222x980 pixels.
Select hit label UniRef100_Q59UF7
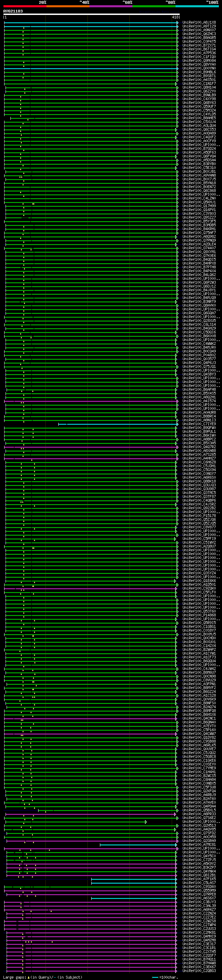(x=199, y=106)
